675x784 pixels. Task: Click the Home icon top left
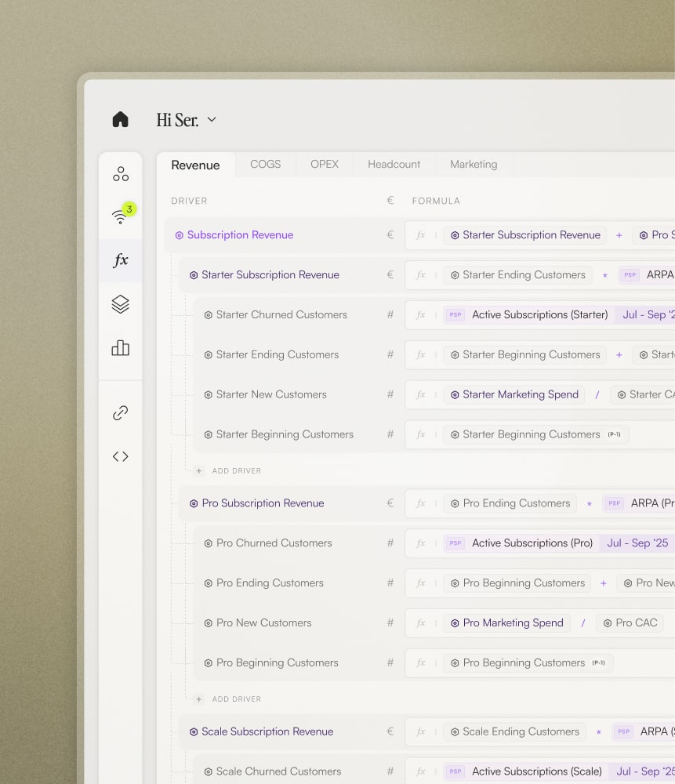tap(120, 118)
